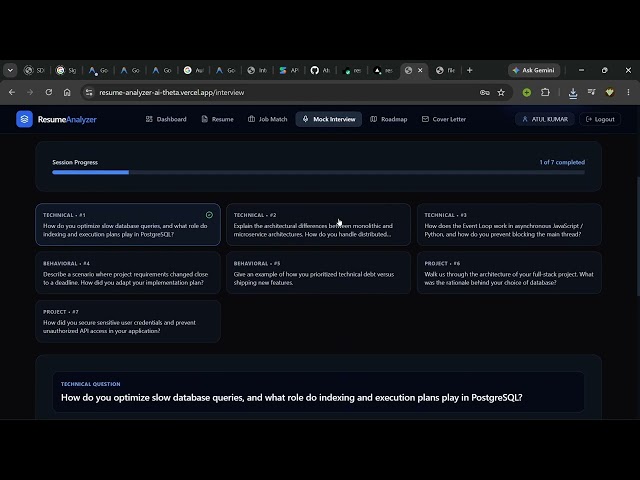The height and width of the screenshot is (480, 640).
Task: Switch to the 'File' last tab
Action: point(445,70)
